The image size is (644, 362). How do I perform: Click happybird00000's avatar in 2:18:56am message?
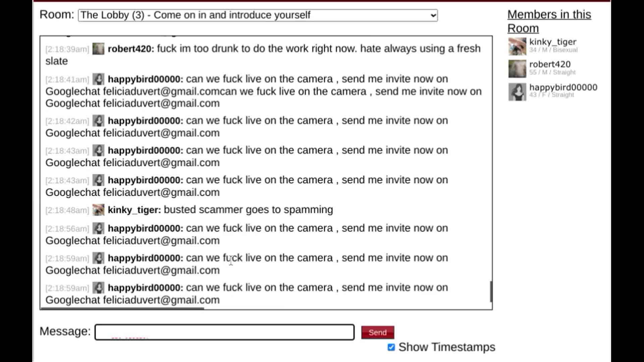98,228
